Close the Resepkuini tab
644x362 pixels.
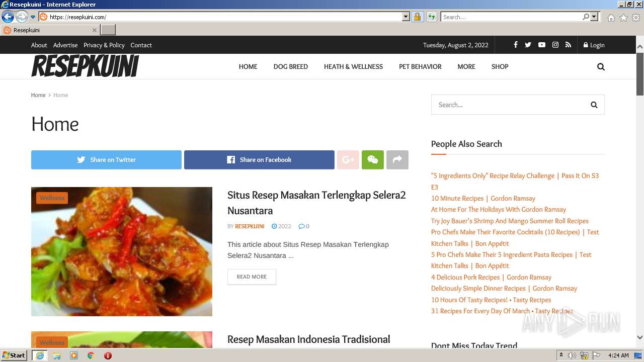94,30
